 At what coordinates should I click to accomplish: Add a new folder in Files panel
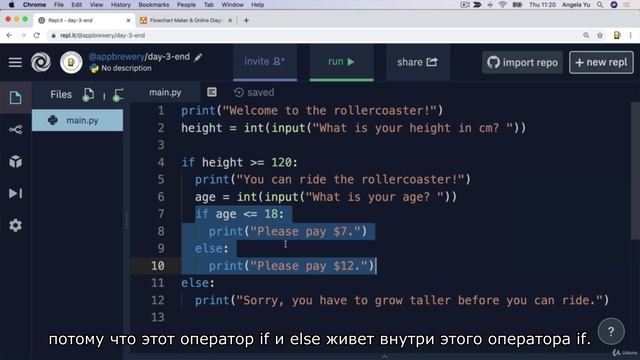pyautogui.click(x=118, y=95)
